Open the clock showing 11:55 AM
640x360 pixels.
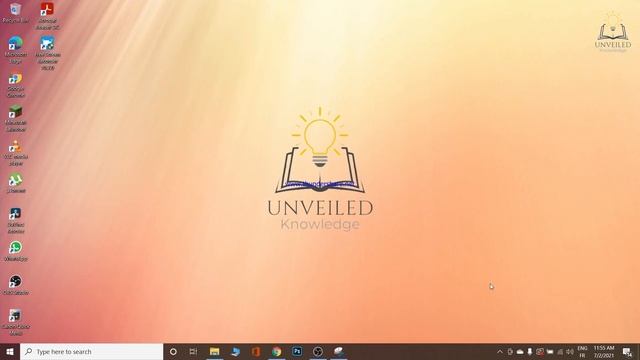(604, 351)
